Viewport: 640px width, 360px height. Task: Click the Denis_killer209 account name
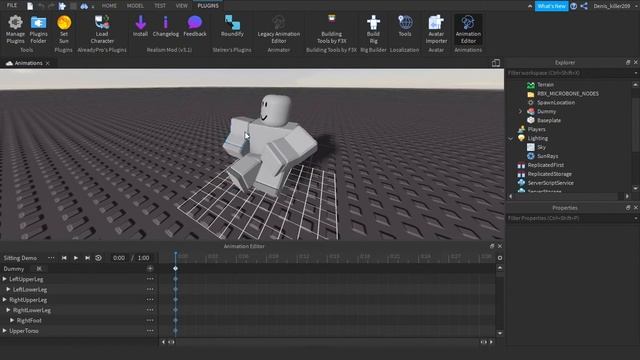click(x=612, y=6)
